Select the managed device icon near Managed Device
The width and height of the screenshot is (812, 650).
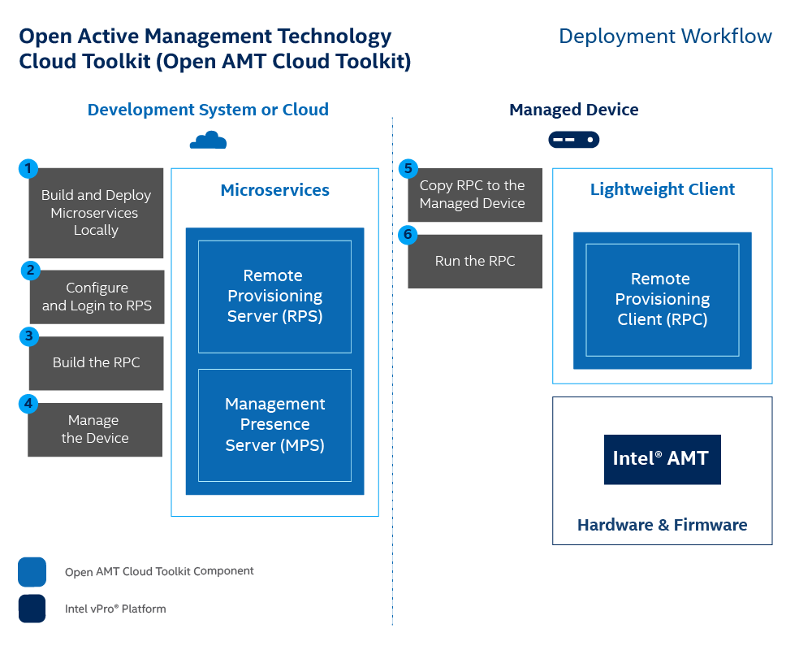pos(573,139)
